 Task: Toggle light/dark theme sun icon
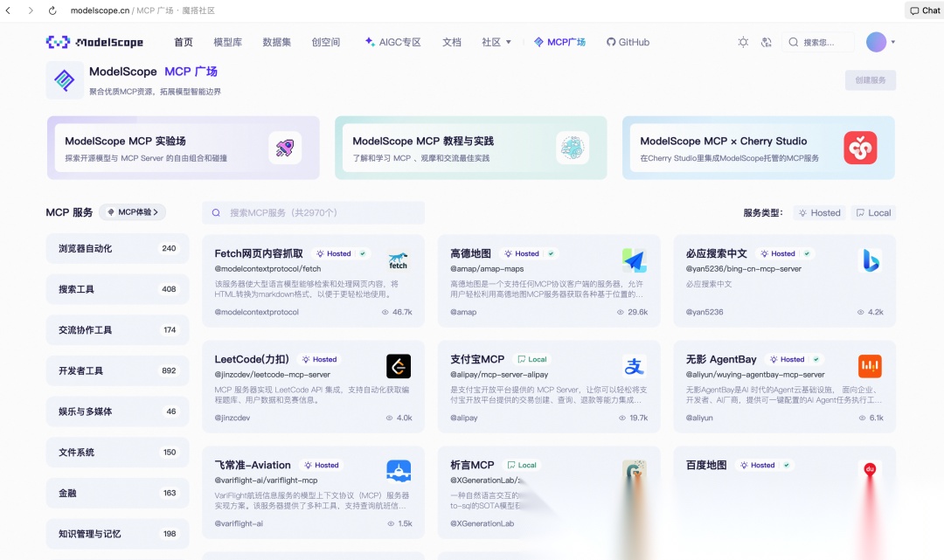pyautogui.click(x=744, y=42)
